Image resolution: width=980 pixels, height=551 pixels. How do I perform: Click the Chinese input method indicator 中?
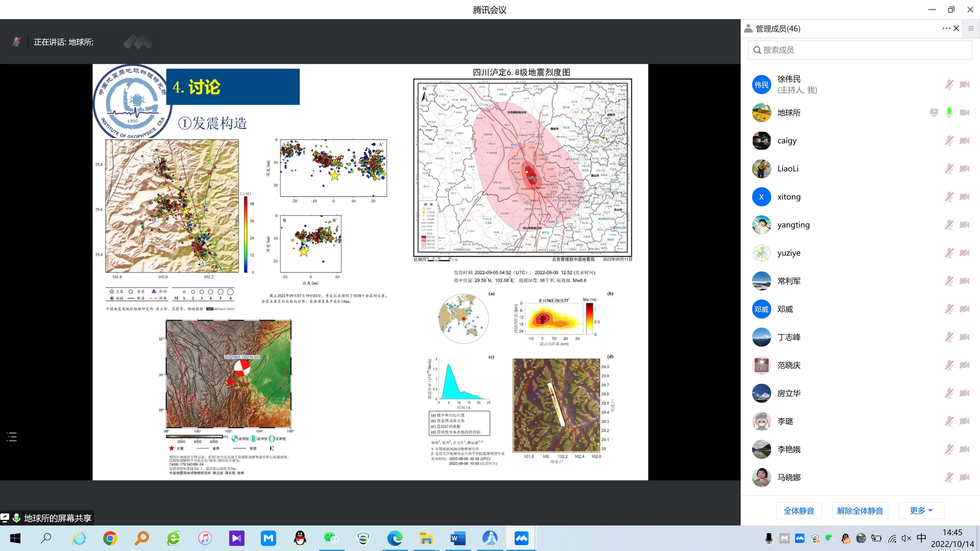point(921,538)
